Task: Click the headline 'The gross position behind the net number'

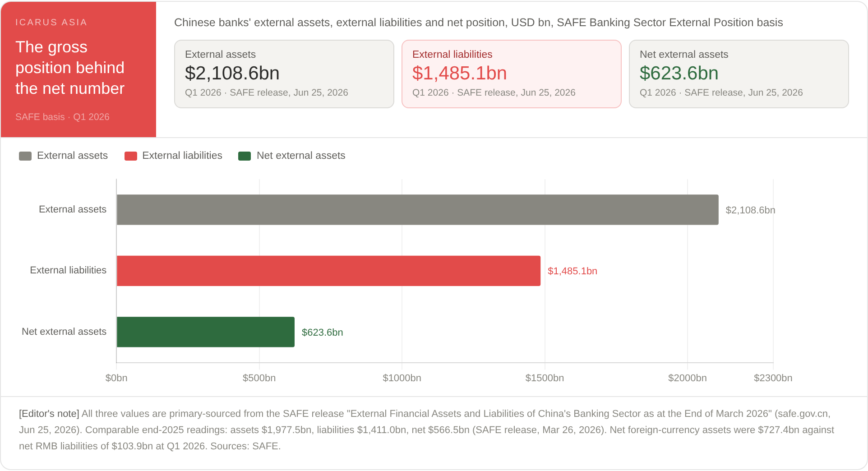Action: click(x=70, y=68)
